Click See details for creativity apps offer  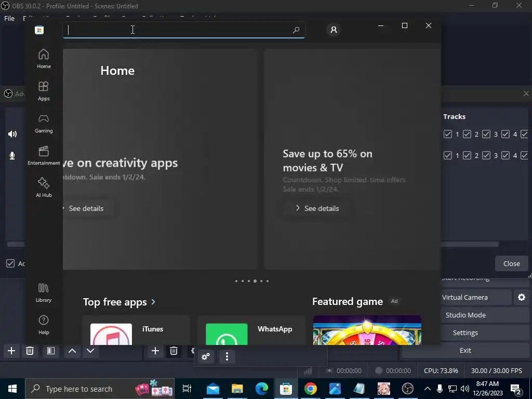pyautogui.click(x=86, y=208)
